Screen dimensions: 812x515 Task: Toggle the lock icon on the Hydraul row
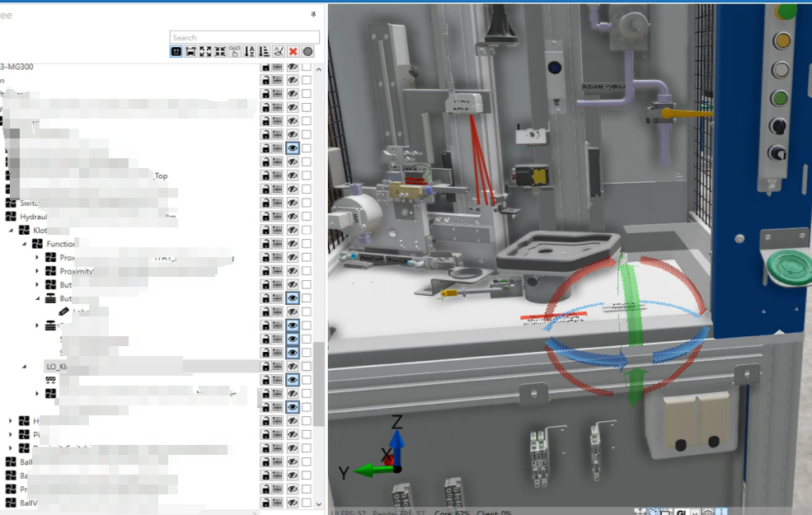coord(265,217)
